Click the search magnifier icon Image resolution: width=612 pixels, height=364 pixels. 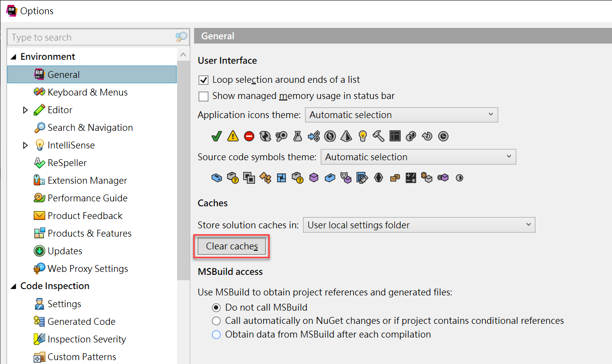tap(180, 37)
